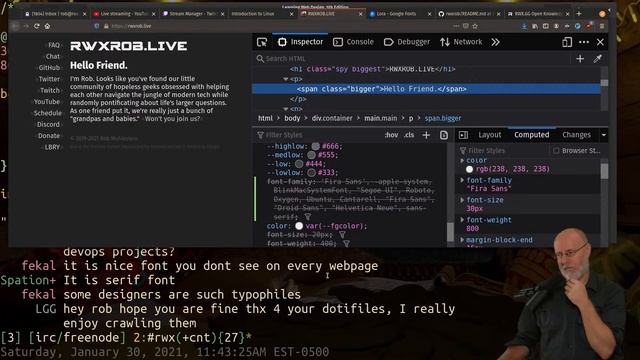
Task: Collapse the <p> element node
Action: pos(286,79)
